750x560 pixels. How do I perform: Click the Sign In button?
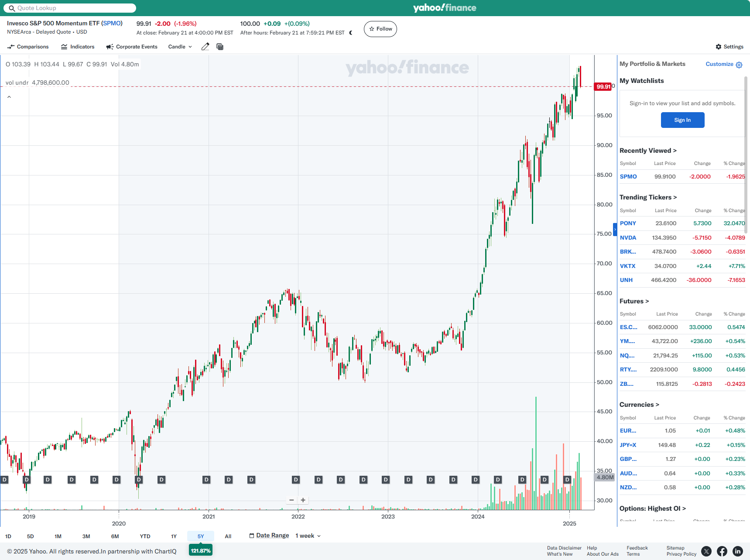(682, 120)
